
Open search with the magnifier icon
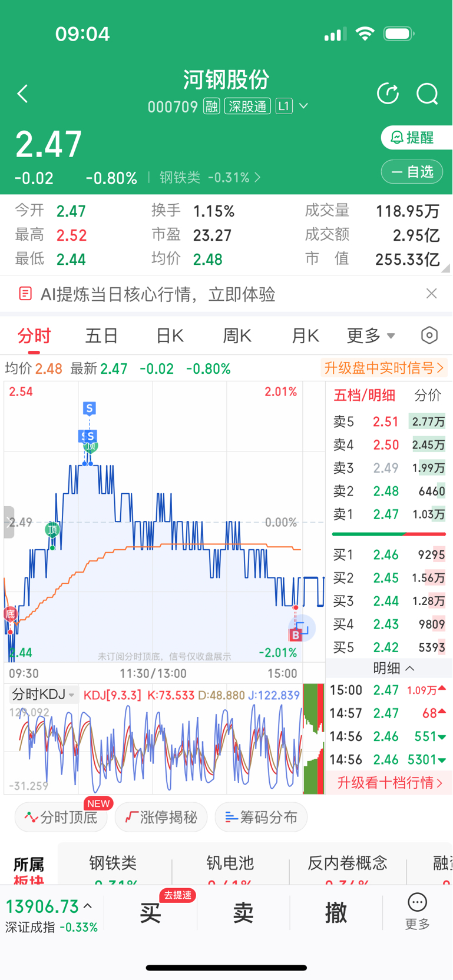coord(427,94)
